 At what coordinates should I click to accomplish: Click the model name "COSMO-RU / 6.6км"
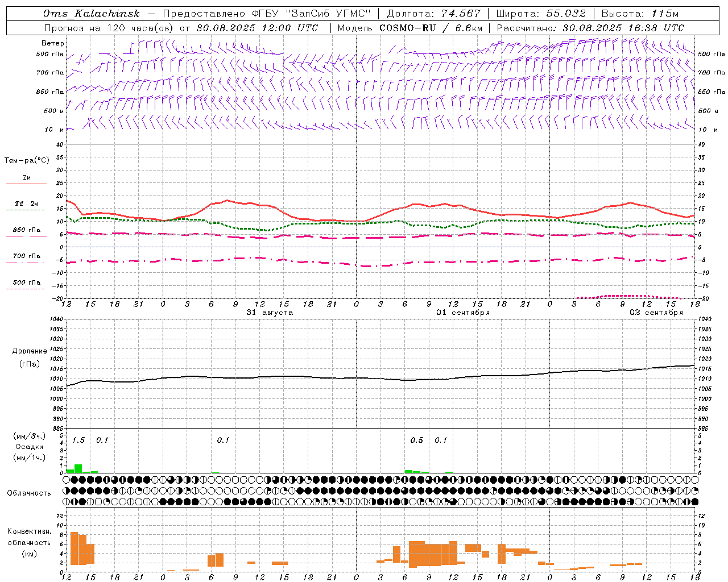click(x=431, y=28)
